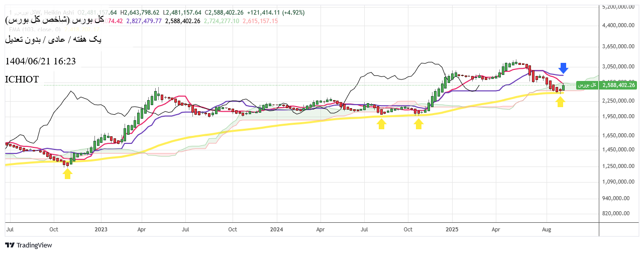
Task: Click the 1,250,000.00 price scale label
Action: (x=619, y=166)
